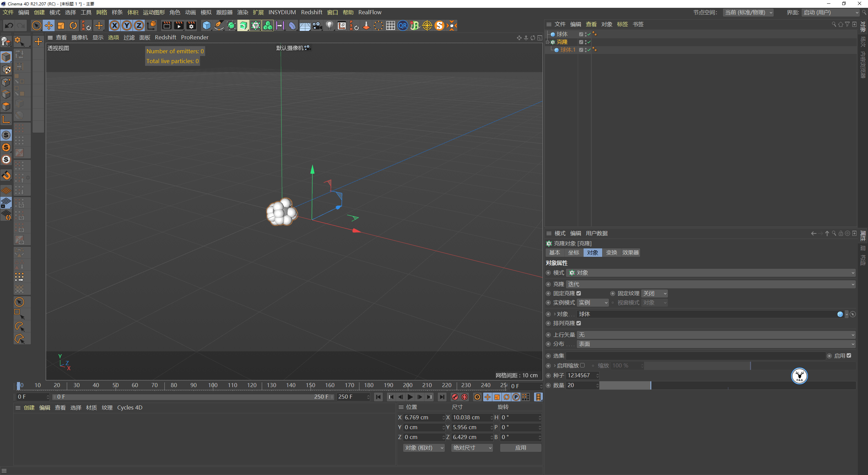Screen dimensions: 868x475
Task: Click the 应用 button
Action: coord(520,448)
